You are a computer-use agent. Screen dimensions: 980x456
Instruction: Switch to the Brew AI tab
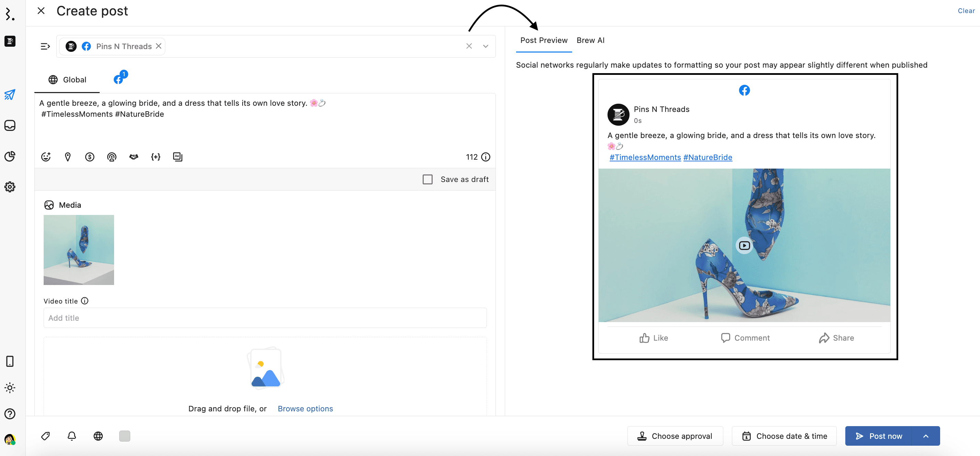click(x=590, y=40)
